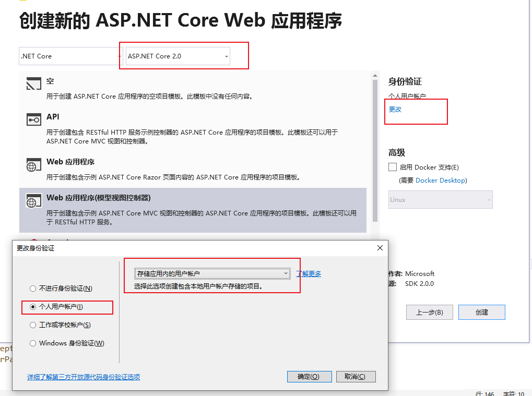Click the 了解更多 link
The width and height of the screenshot is (532, 396).
tap(309, 273)
